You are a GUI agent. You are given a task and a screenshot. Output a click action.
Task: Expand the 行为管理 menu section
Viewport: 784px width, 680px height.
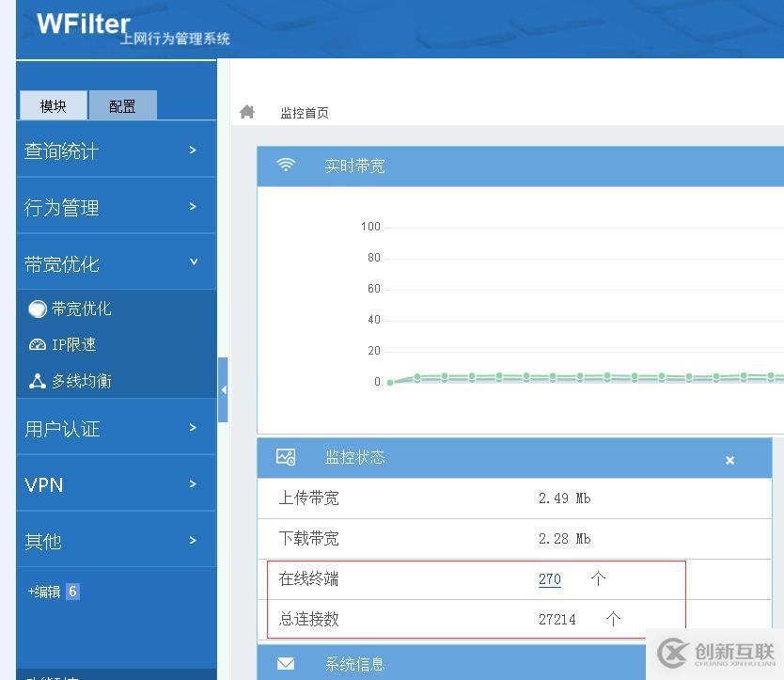[115, 208]
